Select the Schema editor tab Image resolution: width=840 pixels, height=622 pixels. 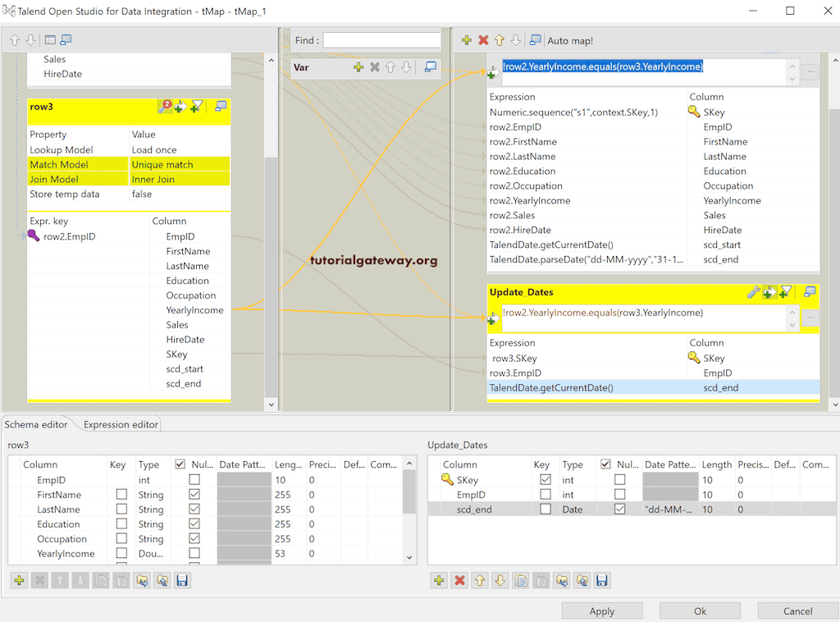point(36,425)
